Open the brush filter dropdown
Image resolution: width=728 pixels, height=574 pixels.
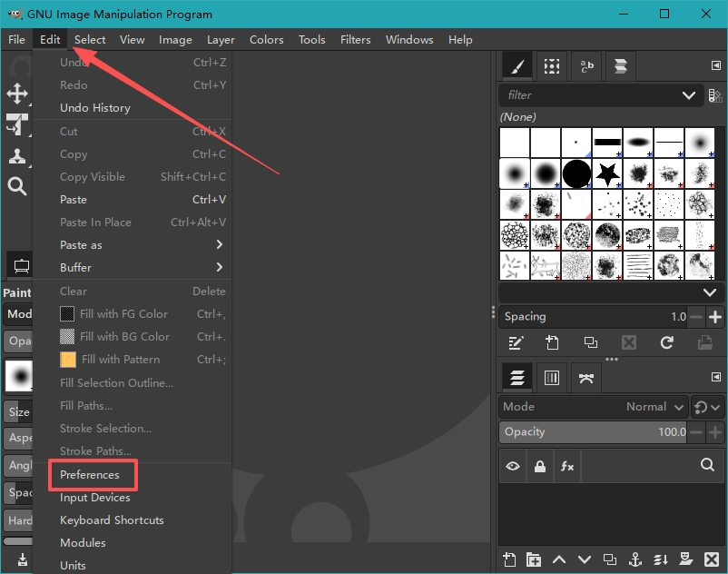689,95
